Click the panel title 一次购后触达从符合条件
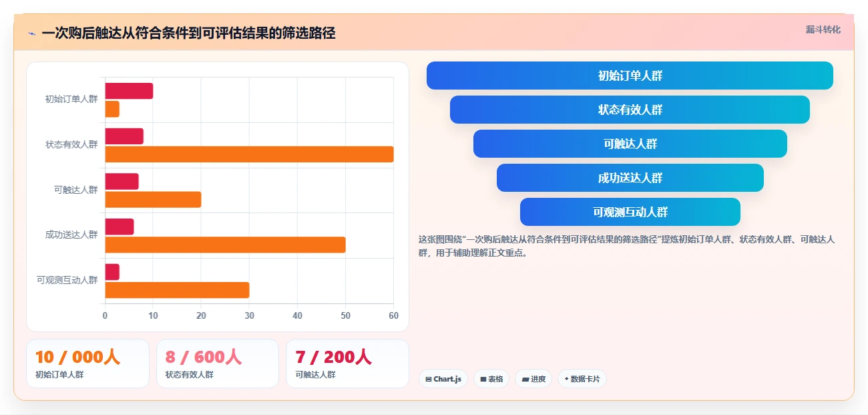Image resolution: width=868 pixels, height=415 pixels. tap(188, 33)
